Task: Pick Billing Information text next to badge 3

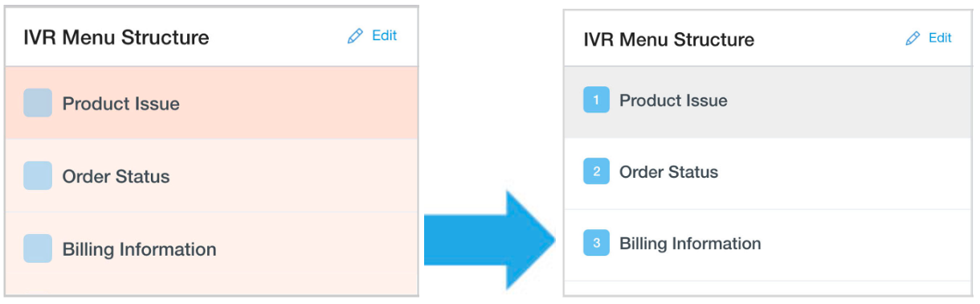Action: 690,244
